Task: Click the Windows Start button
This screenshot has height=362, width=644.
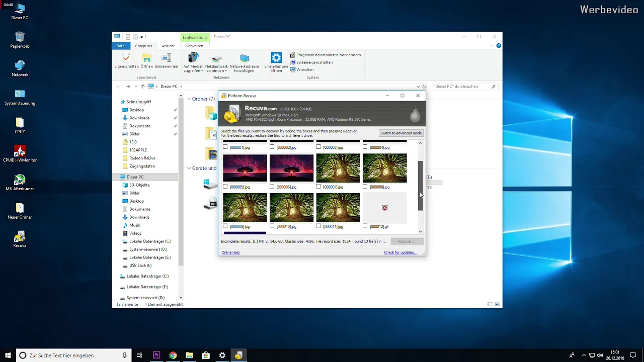Action: [x=8, y=355]
